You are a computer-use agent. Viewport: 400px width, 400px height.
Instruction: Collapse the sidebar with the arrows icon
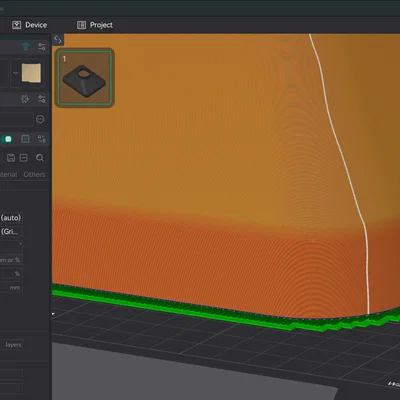click(58, 39)
